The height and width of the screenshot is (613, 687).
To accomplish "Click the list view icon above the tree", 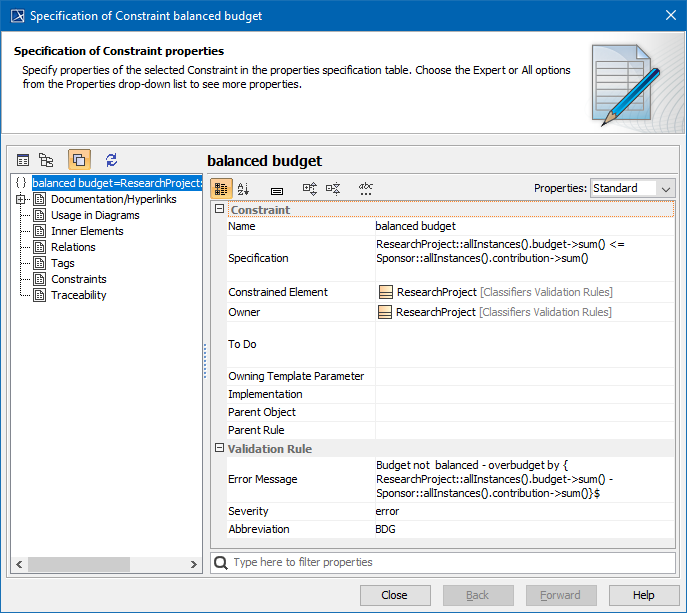I will 23,160.
